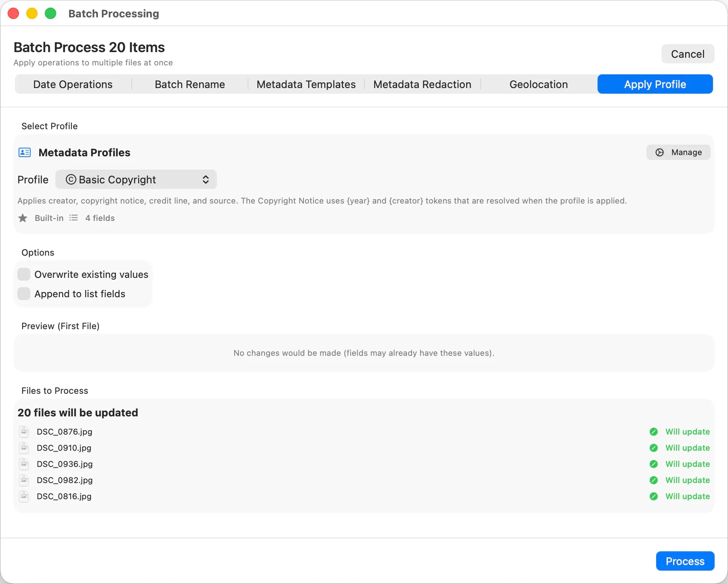728x584 pixels.
Task: Click the list icon beside 4 fields
Action: (74, 217)
